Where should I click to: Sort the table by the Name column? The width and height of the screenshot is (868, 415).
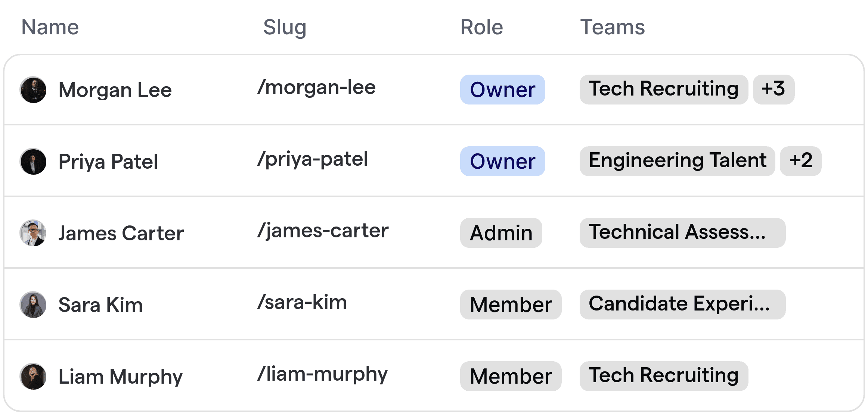[50, 27]
